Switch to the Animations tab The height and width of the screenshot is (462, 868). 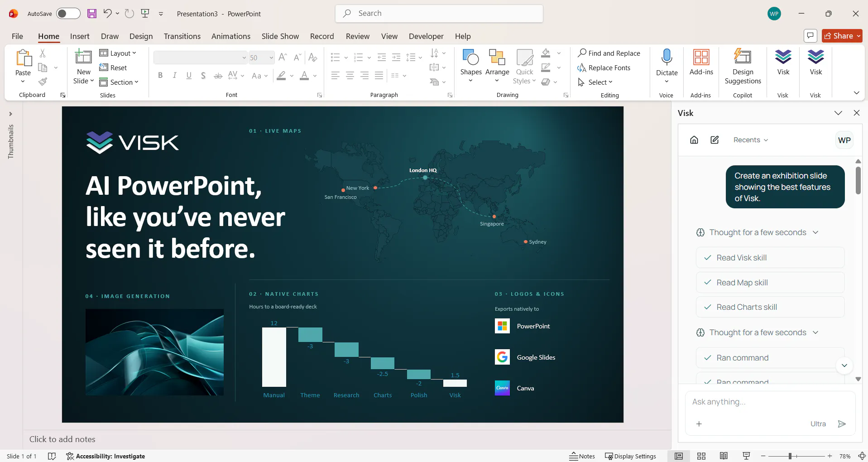[231, 36]
